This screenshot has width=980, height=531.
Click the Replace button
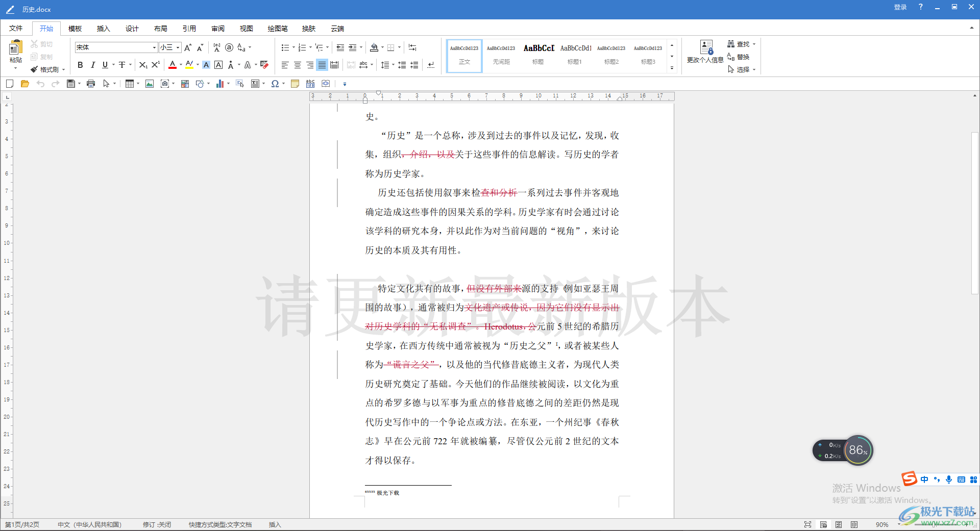pos(739,57)
